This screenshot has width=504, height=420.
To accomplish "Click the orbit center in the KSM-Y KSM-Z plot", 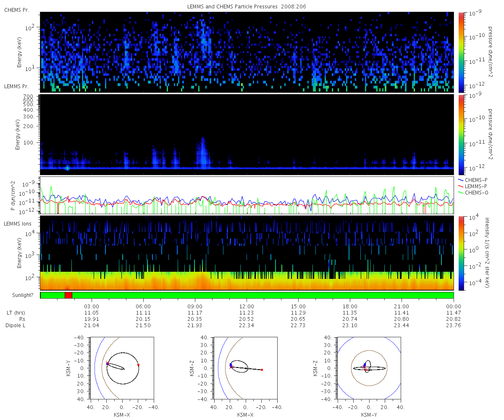I will [x=369, y=368].
